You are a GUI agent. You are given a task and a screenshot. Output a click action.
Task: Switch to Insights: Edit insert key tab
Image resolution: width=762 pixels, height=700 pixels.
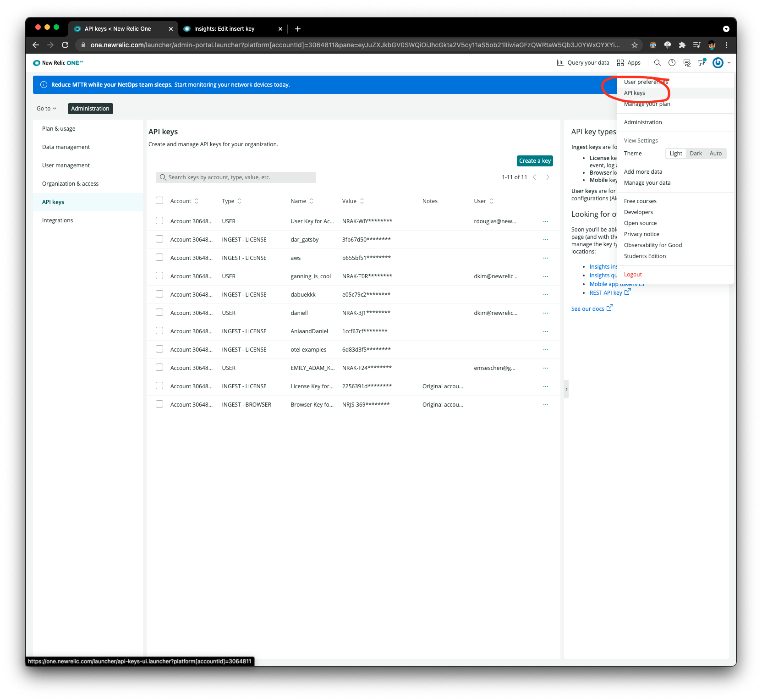click(225, 28)
